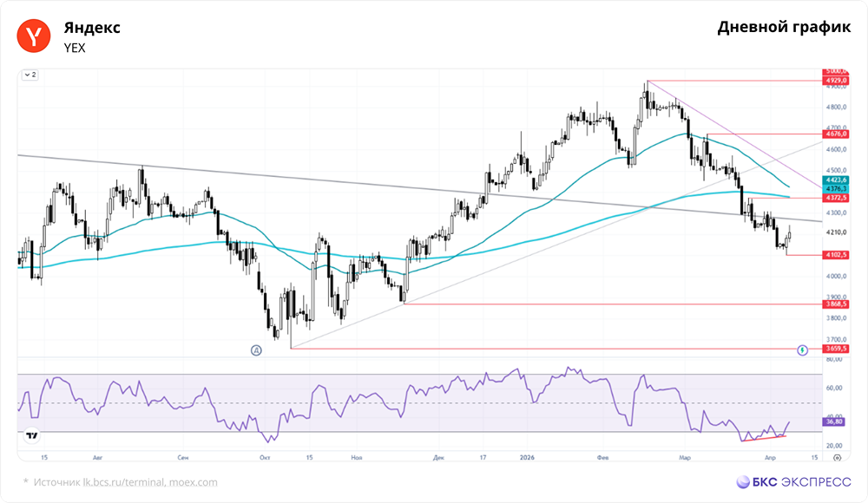Select the 3659,5 support level label

pyautogui.click(x=836, y=349)
